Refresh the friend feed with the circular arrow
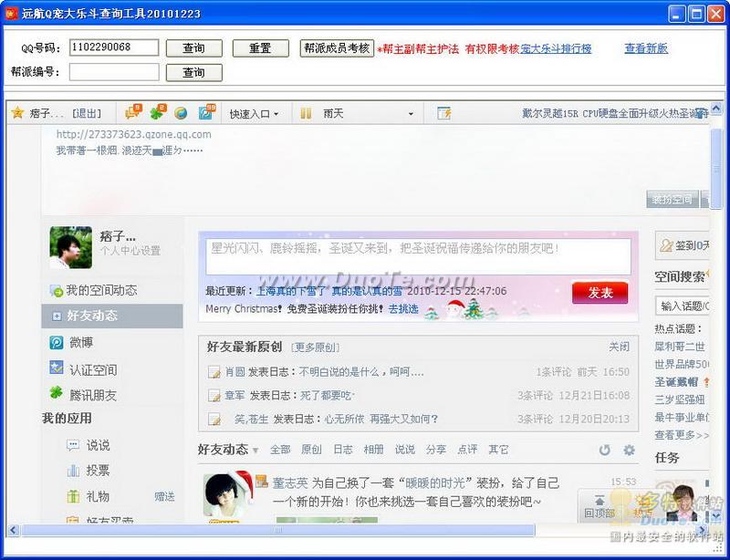This screenshot has height=560, width=730. [604, 450]
